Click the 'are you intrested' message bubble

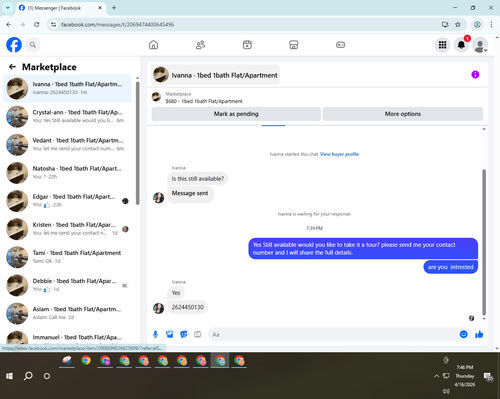[x=450, y=267]
